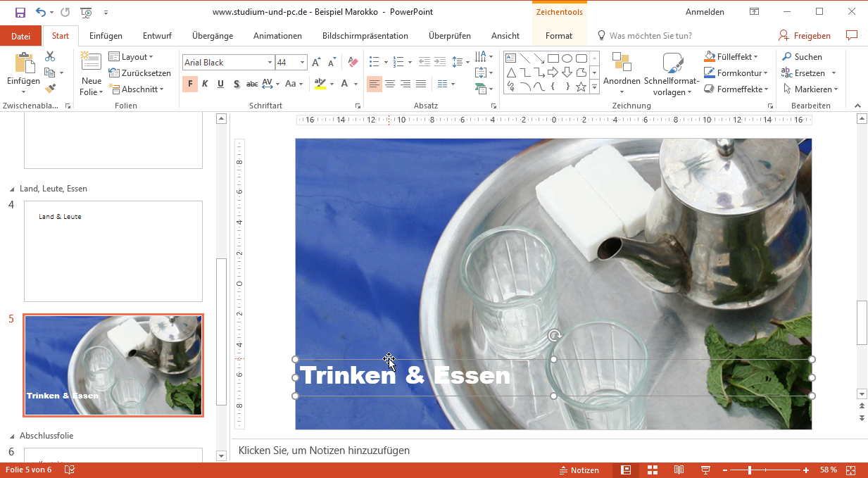Start slideshow from the status bar icon
Viewport: 868px width, 478px height.
[705, 470]
